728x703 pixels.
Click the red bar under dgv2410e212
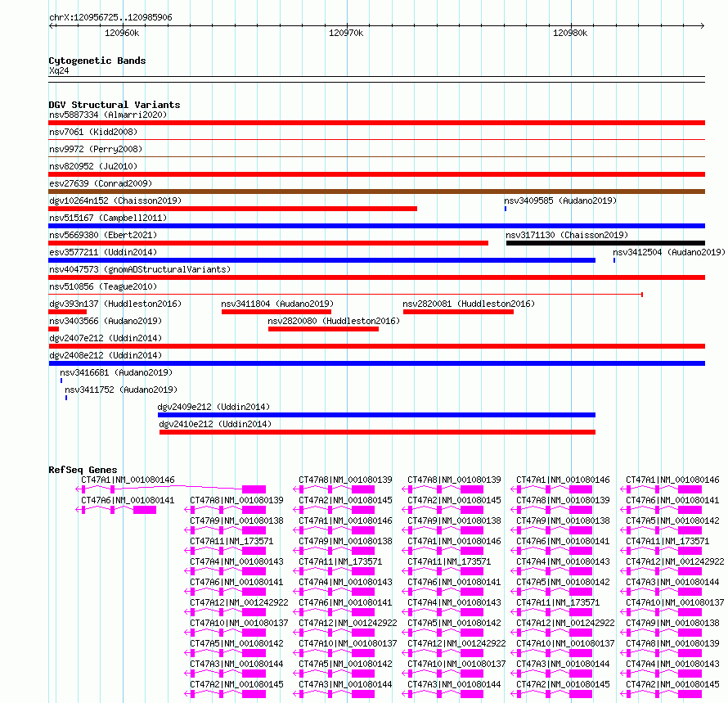(x=377, y=432)
